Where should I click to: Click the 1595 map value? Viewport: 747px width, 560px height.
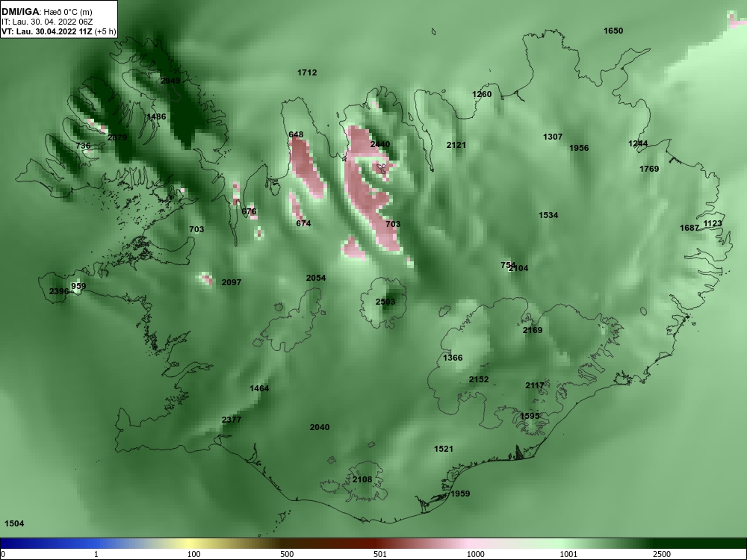[530, 416]
